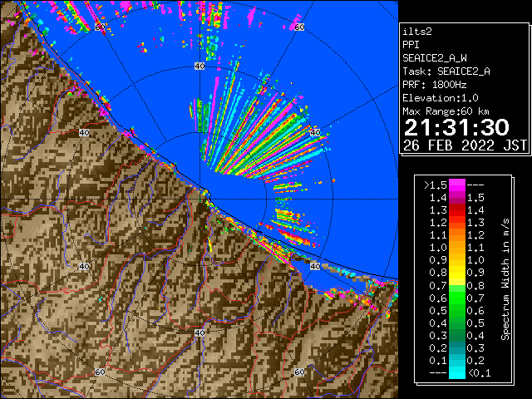This screenshot has height=399, width=532.
Task: Click the 40 range label on southeast coastline
Action: [x=315, y=266]
